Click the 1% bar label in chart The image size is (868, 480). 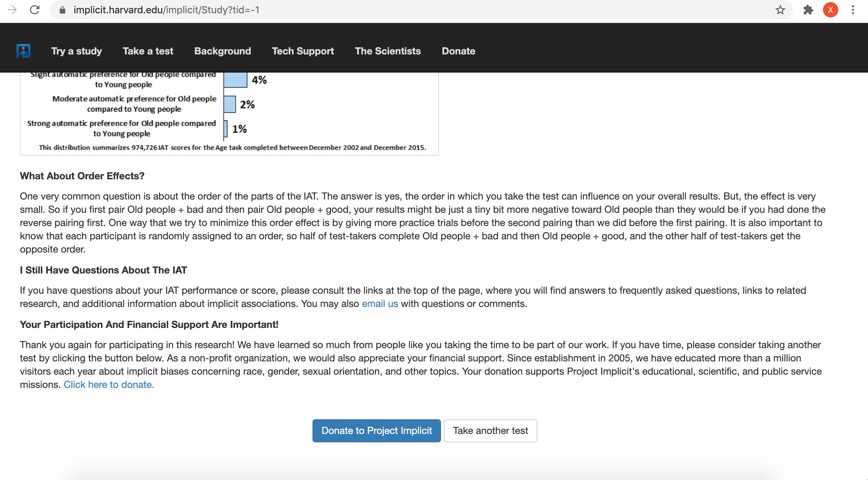(240, 129)
